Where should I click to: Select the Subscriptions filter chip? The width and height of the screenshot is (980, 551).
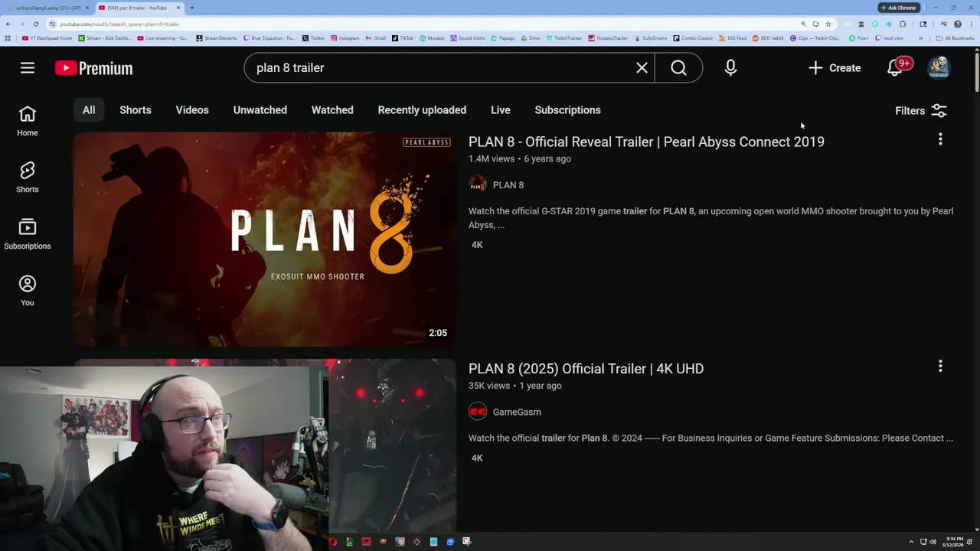(568, 110)
